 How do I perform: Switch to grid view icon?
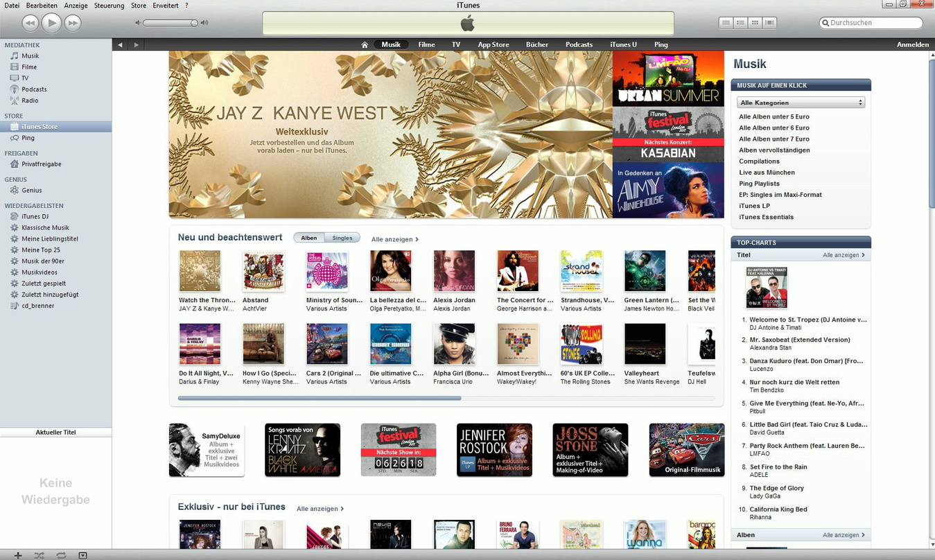tap(755, 23)
